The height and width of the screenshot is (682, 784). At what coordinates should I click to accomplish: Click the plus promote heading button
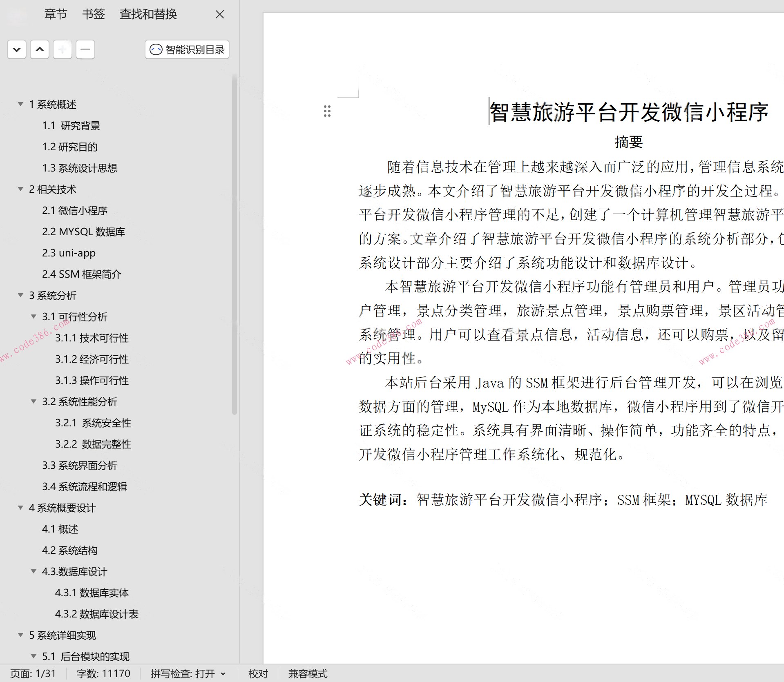63,50
